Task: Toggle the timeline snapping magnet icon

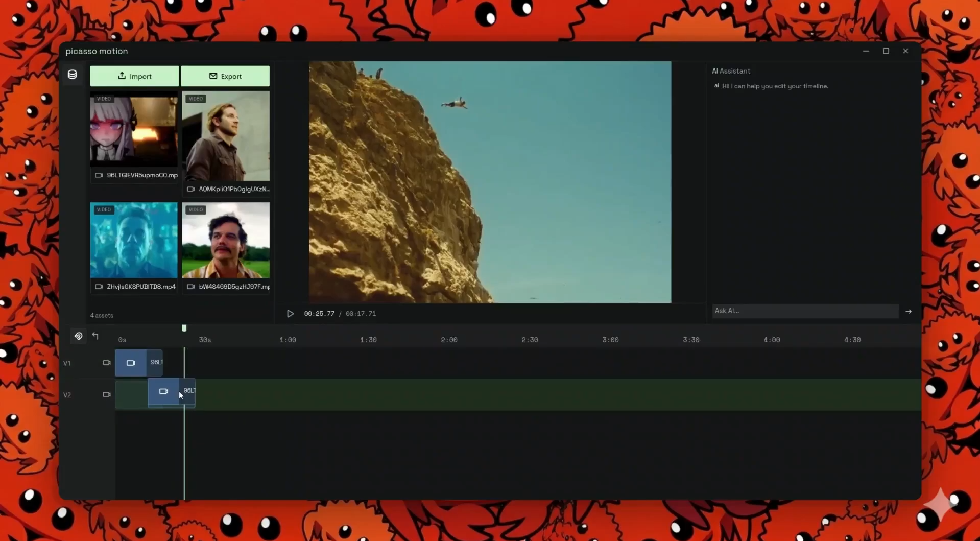Action: click(78, 336)
